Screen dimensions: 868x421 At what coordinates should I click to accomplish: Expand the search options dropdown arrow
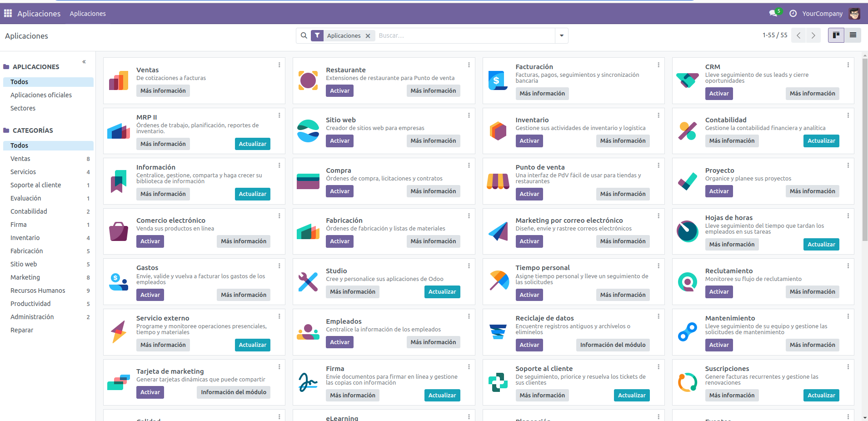click(562, 36)
